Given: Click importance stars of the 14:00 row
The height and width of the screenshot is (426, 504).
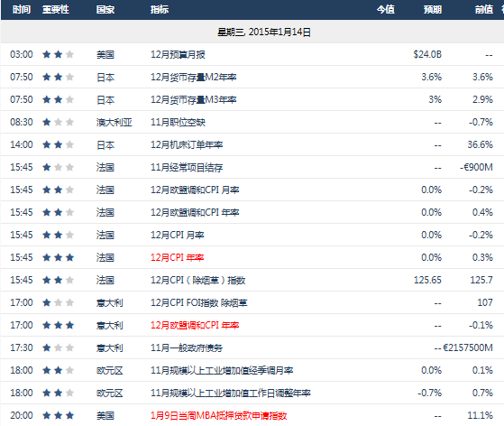Looking at the screenshot, I should (59, 144).
